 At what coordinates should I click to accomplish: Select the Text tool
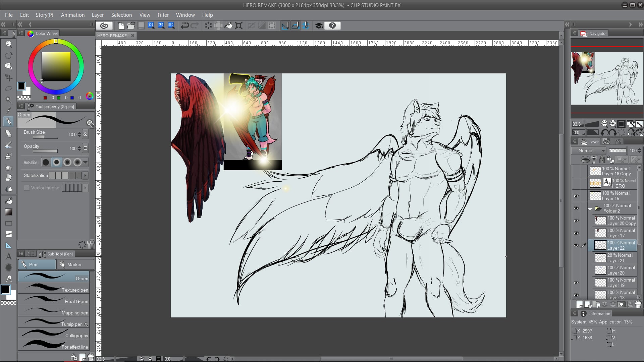(9, 256)
